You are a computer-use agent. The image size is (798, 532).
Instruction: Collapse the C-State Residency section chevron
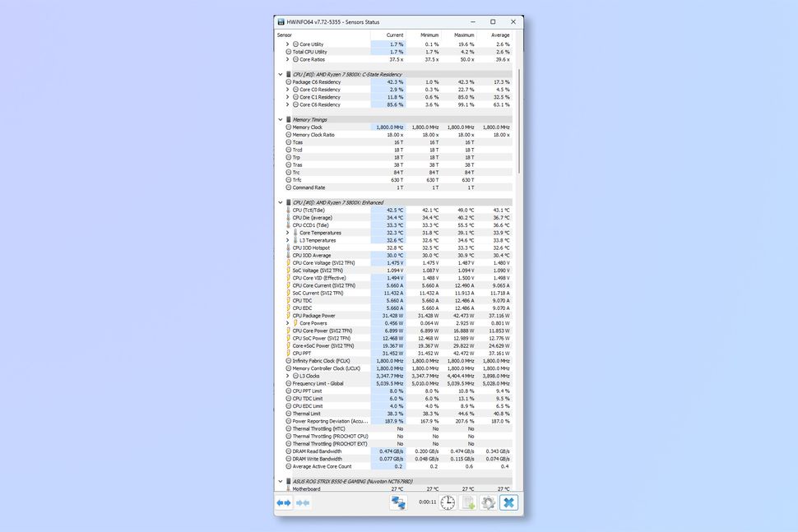281,74
